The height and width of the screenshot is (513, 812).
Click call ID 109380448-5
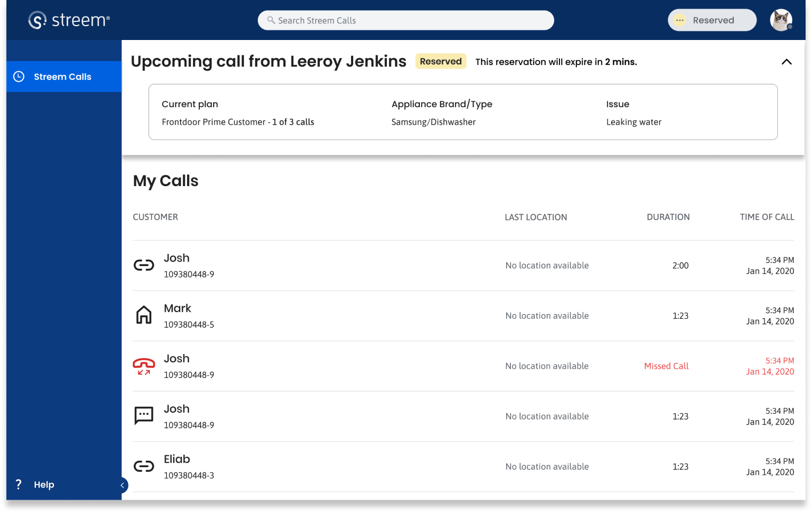(189, 325)
